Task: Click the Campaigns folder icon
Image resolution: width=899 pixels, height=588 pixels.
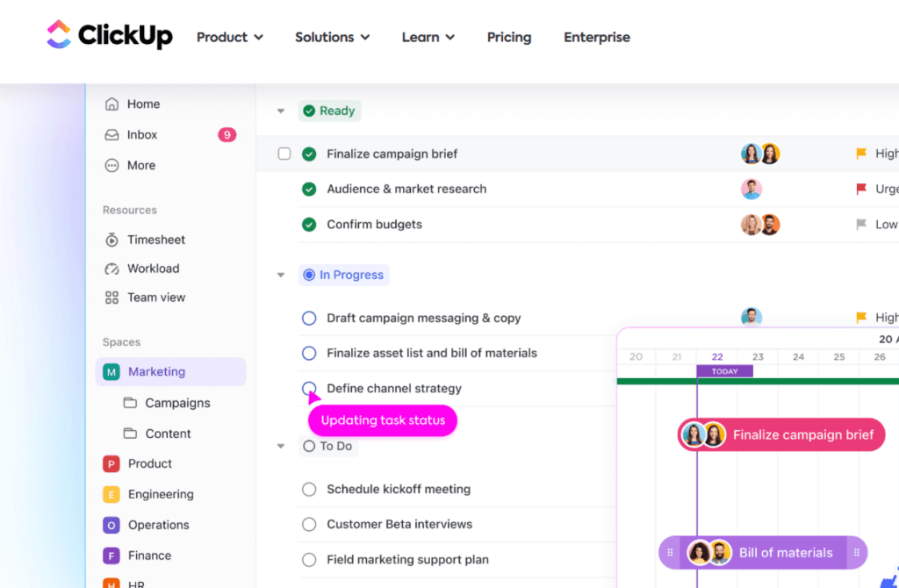Action: 130,403
